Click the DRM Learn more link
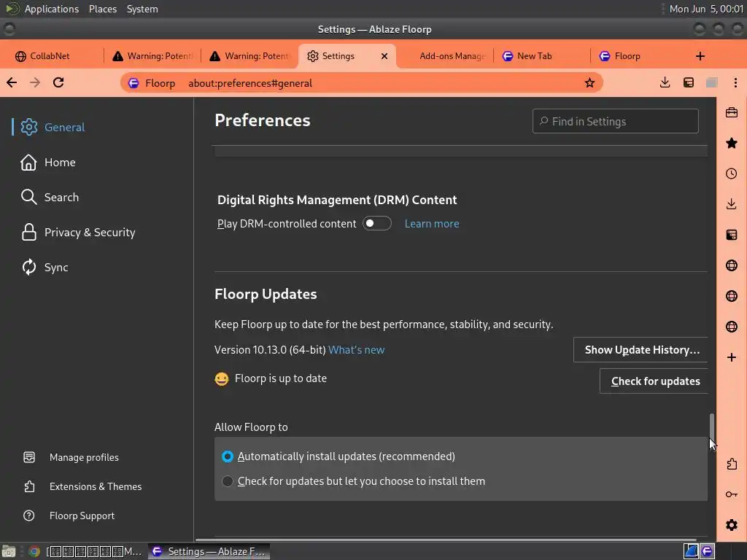 tap(432, 224)
